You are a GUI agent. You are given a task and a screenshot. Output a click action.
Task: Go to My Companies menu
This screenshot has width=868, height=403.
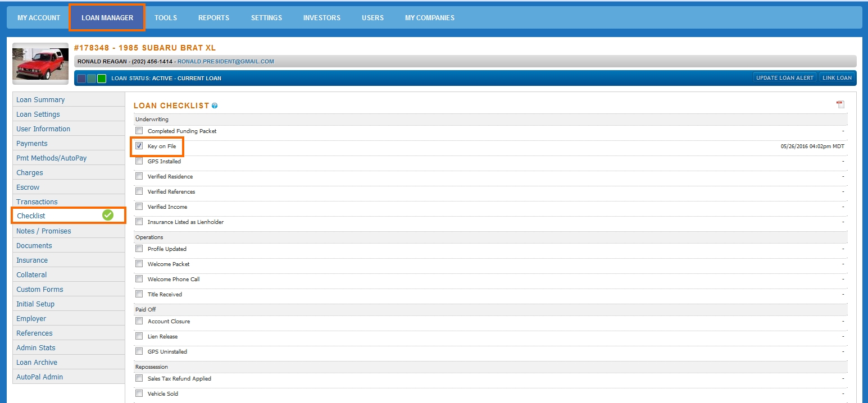pos(430,18)
